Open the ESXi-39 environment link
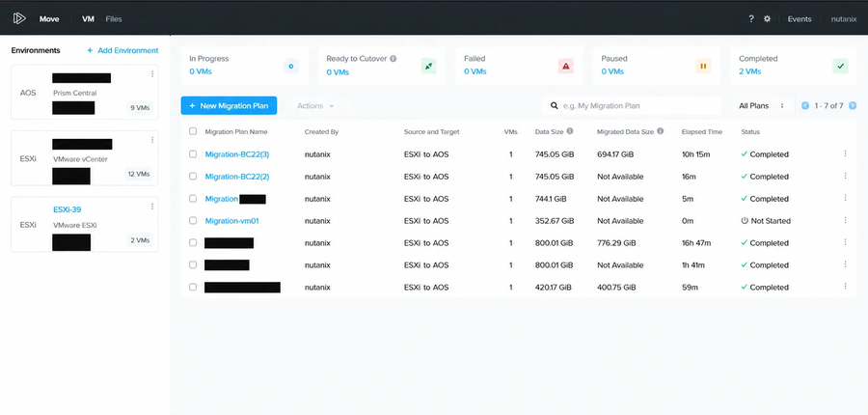This screenshot has height=415, width=868. pos(67,209)
